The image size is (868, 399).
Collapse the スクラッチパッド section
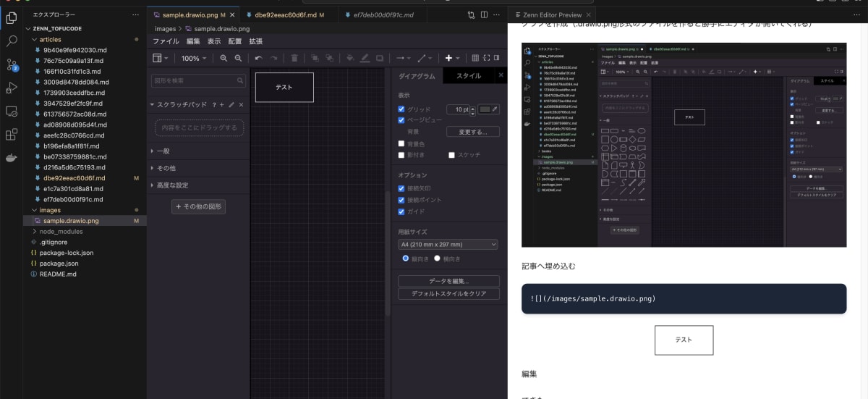pos(177,105)
